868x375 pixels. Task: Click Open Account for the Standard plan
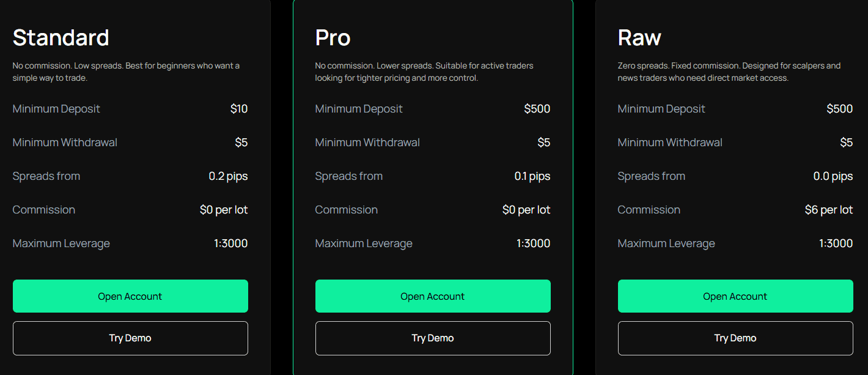click(130, 295)
